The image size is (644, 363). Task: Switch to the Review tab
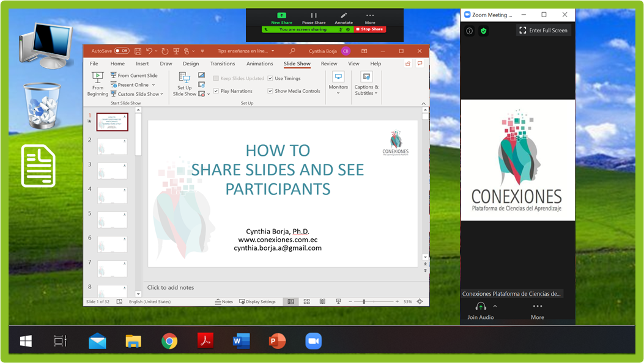329,64
